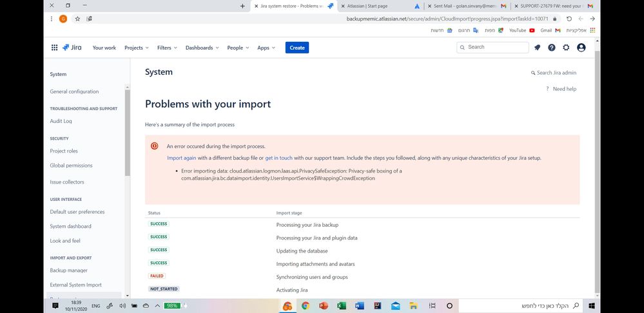Open Global permissions in the sidebar
This screenshot has width=644, height=313.
point(71,166)
